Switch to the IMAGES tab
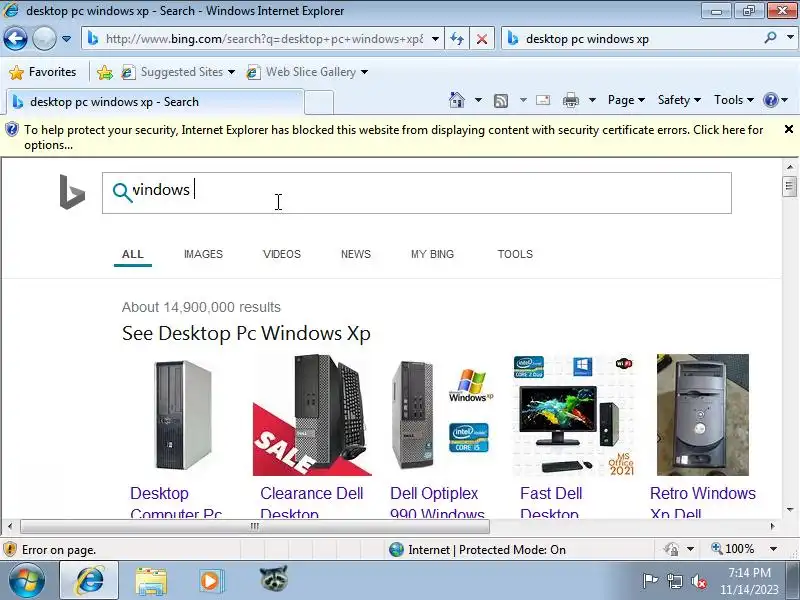The image size is (800, 600). pos(203,254)
